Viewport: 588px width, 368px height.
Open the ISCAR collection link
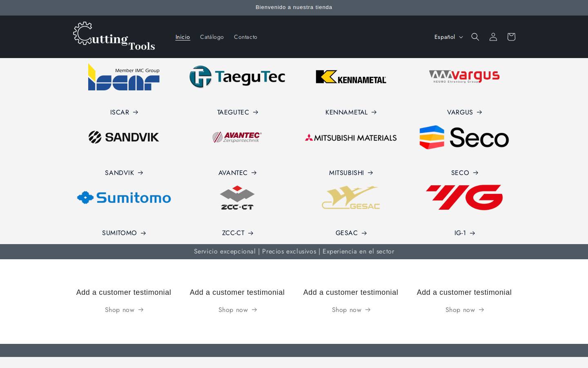point(124,112)
